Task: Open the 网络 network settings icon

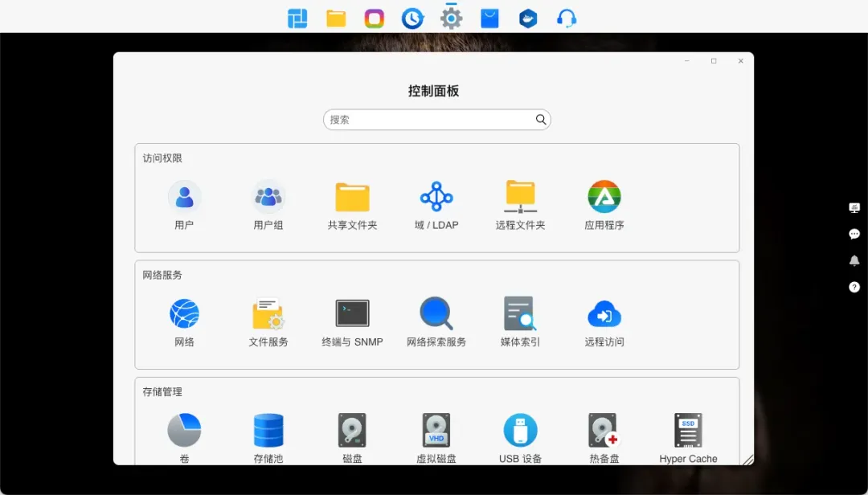Action: (184, 313)
